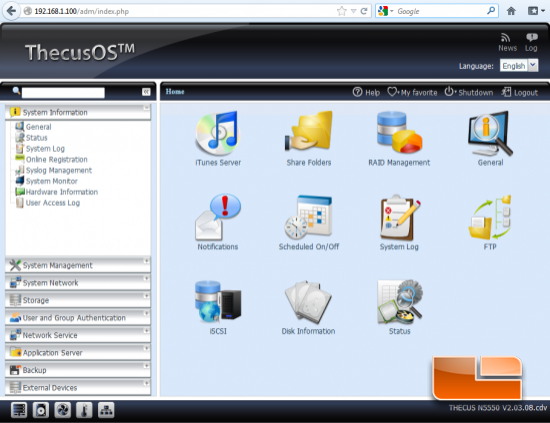Open Hardware Information tree item

(x=62, y=192)
